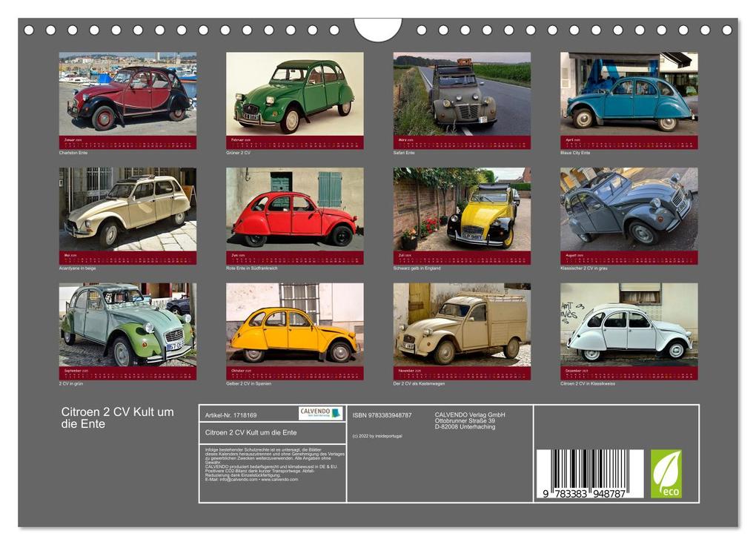Click the title line under Artikel-Nr. in the info box
Screen dimensions: 756x545
251,432
